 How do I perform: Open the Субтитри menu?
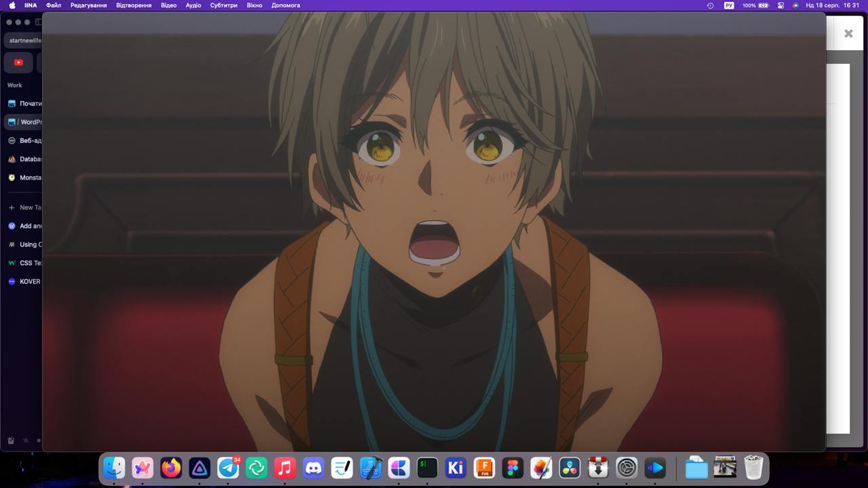click(224, 5)
